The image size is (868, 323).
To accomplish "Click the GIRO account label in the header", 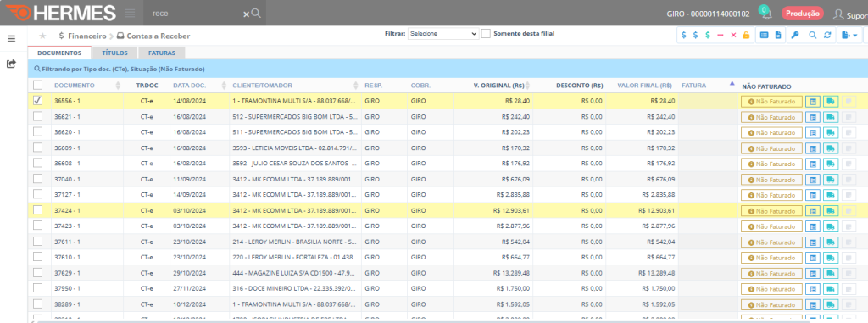I will tap(708, 14).
